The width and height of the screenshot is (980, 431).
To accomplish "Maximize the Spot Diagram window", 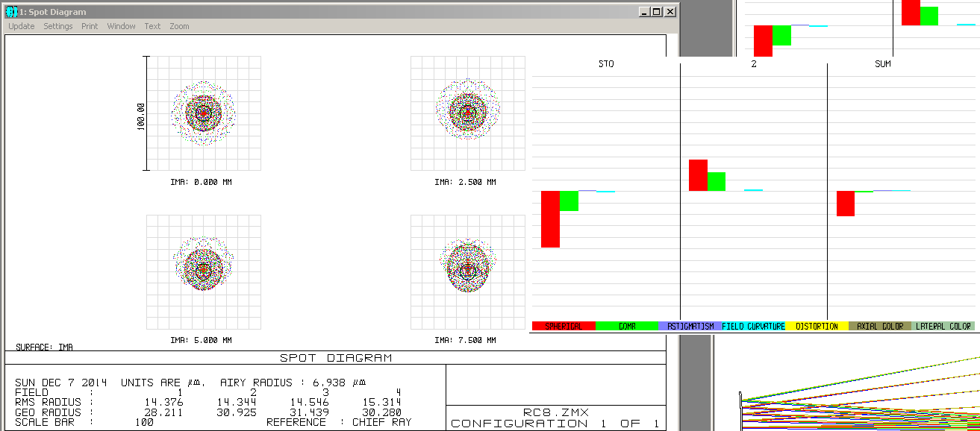I will (x=657, y=12).
